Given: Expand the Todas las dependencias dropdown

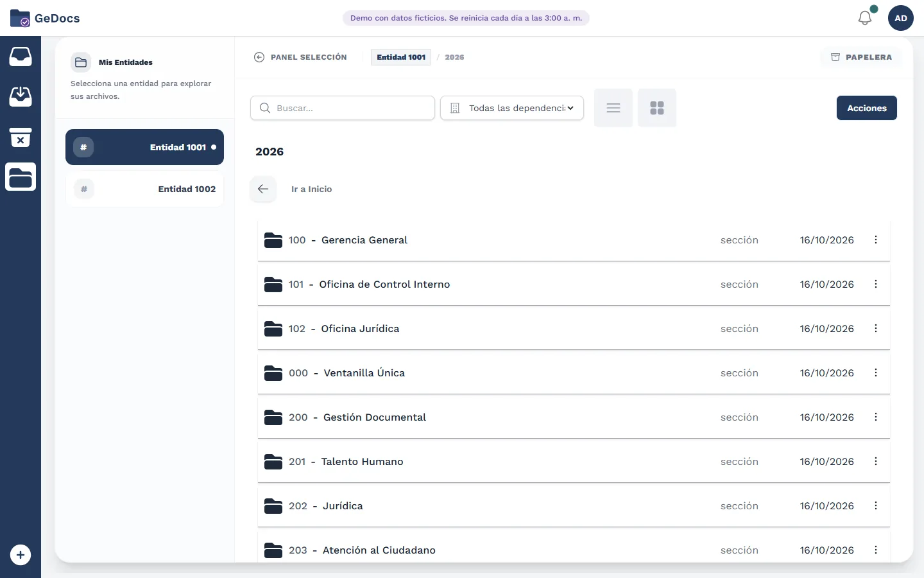Looking at the screenshot, I should [x=512, y=108].
